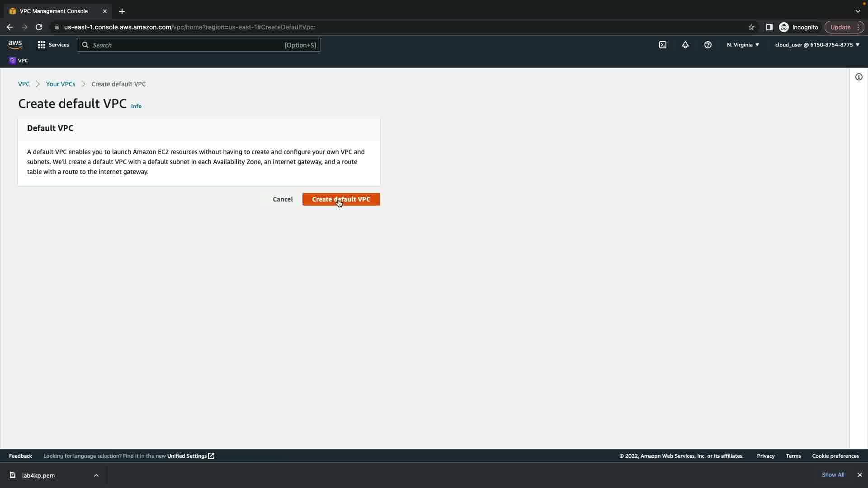Select the VPC Management Console tab

click(x=54, y=11)
